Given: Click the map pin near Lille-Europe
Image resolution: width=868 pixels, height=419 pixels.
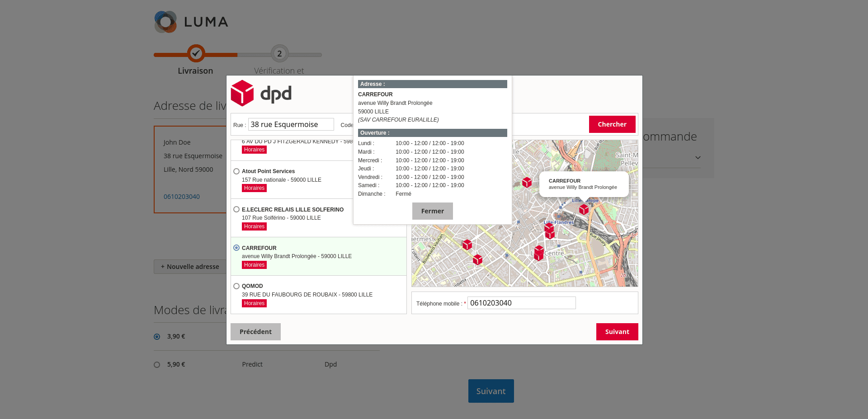Looking at the screenshot, I should coord(584,209).
